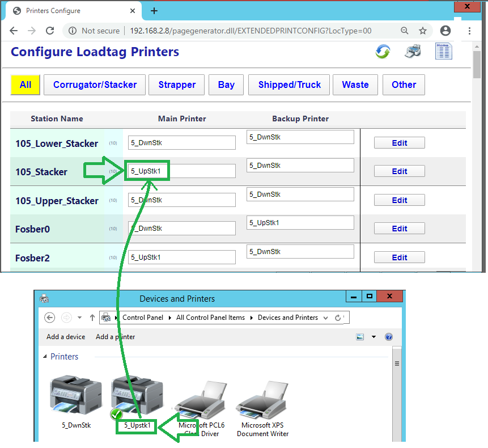Open the Home icon in page header
This screenshot has height=448, width=488.
(x=443, y=51)
